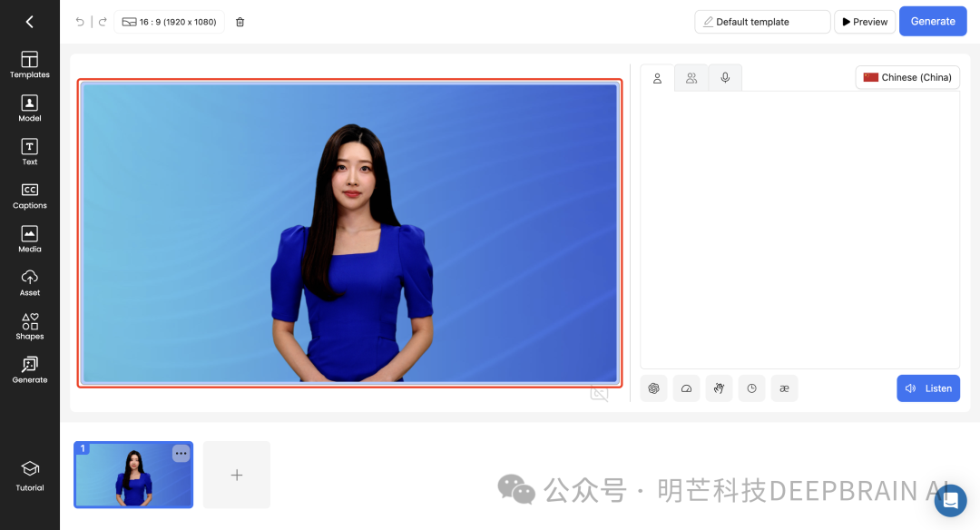
Task: Open the pronunciation æ icon
Action: (784, 388)
